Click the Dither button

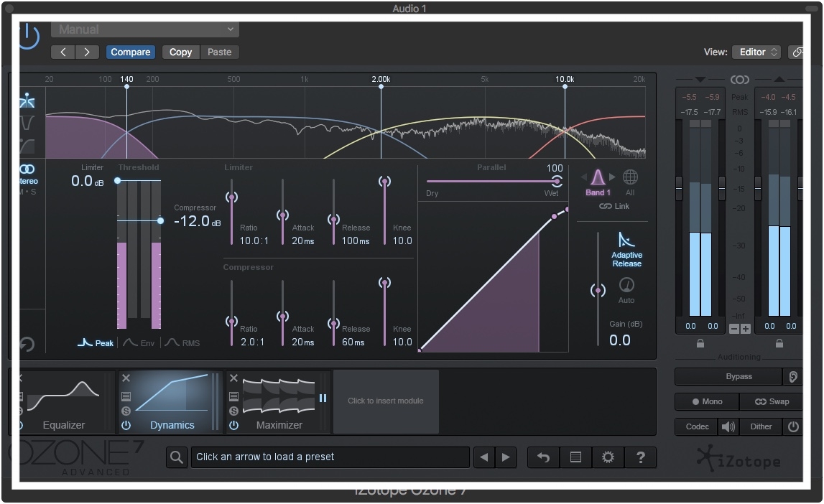pyautogui.click(x=761, y=427)
